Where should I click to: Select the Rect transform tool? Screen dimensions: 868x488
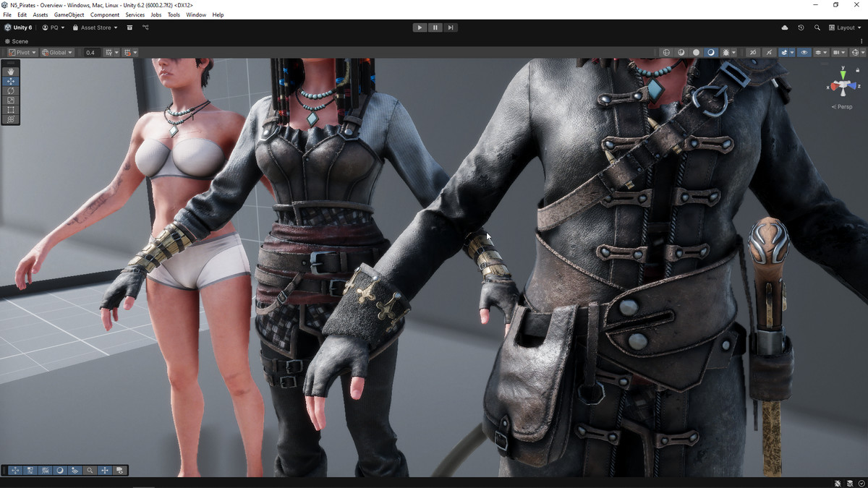pyautogui.click(x=11, y=110)
